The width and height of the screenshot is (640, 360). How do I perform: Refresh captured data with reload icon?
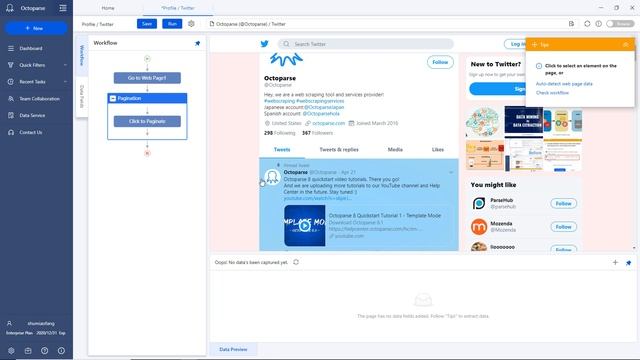(x=296, y=262)
